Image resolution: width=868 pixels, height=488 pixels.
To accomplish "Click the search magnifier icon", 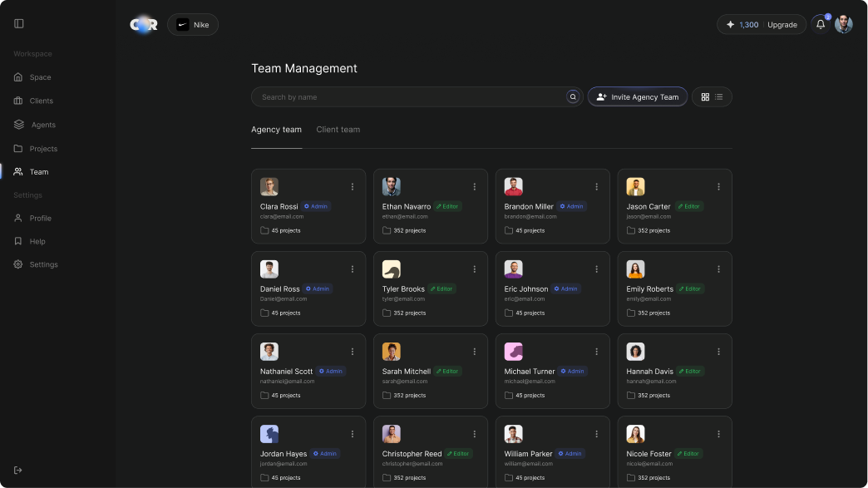I will pyautogui.click(x=573, y=97).
